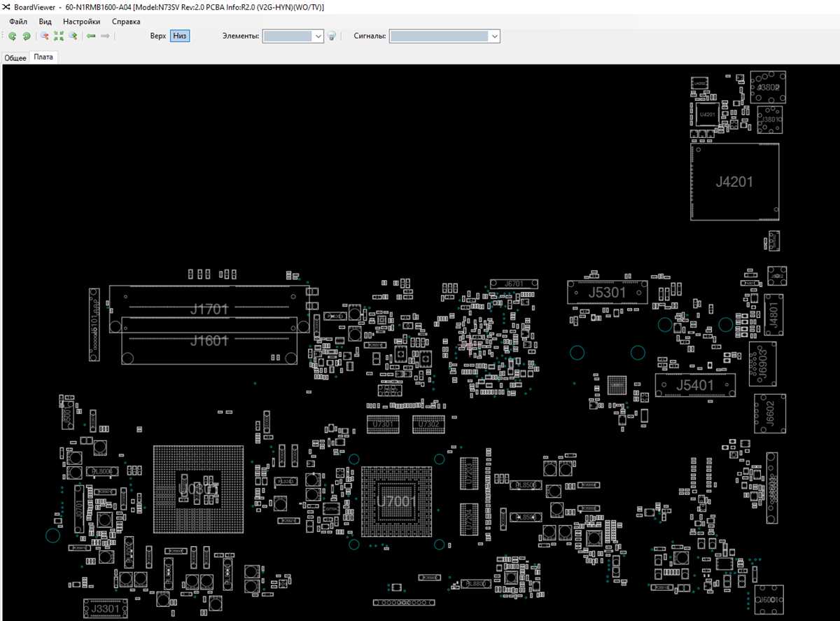840x621 pixels.
Task: Select connector J5301 on the board
Action: (607, 292)
